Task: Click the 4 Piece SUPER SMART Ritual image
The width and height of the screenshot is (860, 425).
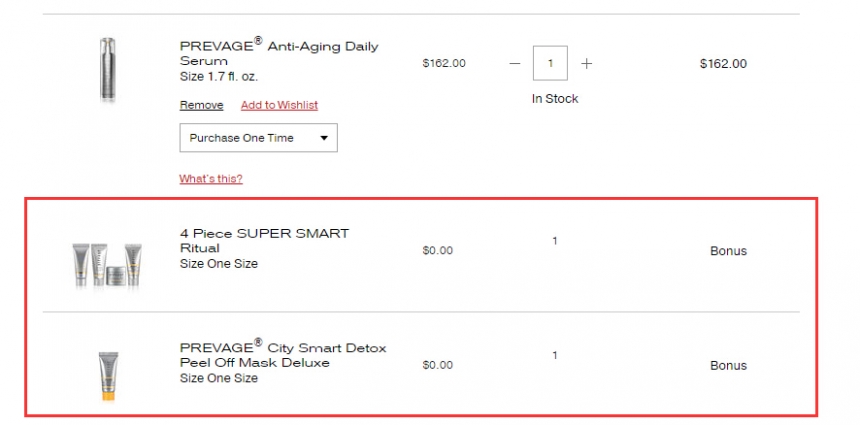Action: pyautogui.click(x=108, y=265)
